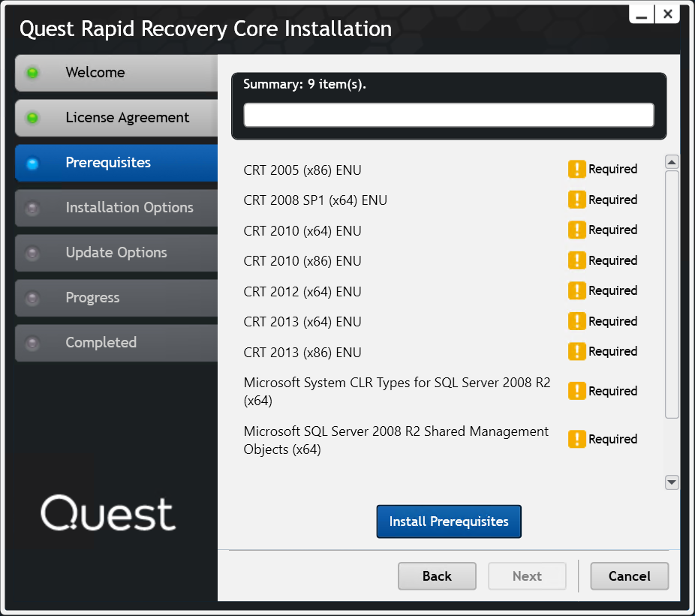Click the Back button
This screenshot has width=695, height=616.
pyautogui.click(x=437, y=575)
